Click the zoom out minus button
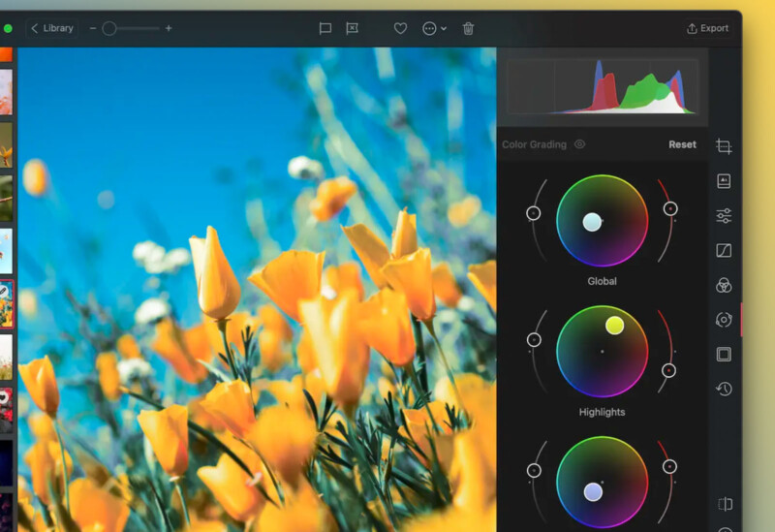This screenshot has height=532, width=775. pos(92,28)
